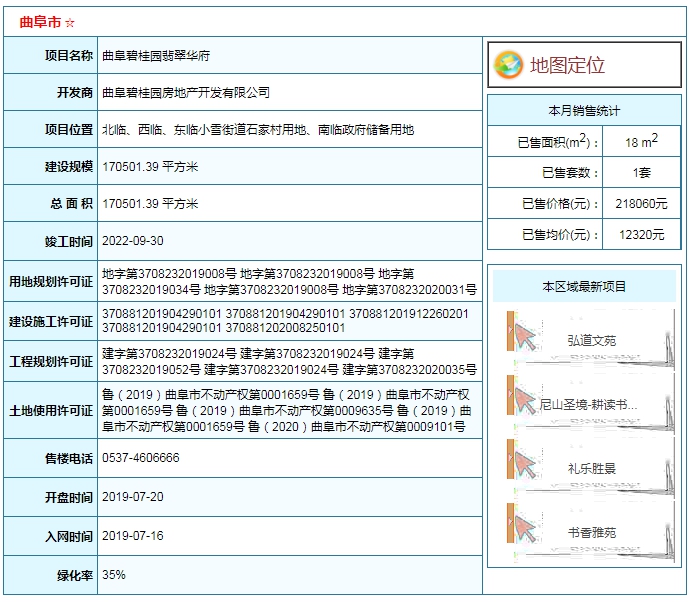Click the 入网时间 row label
Screen dimensions: 695x602
(x=69, y=536)
